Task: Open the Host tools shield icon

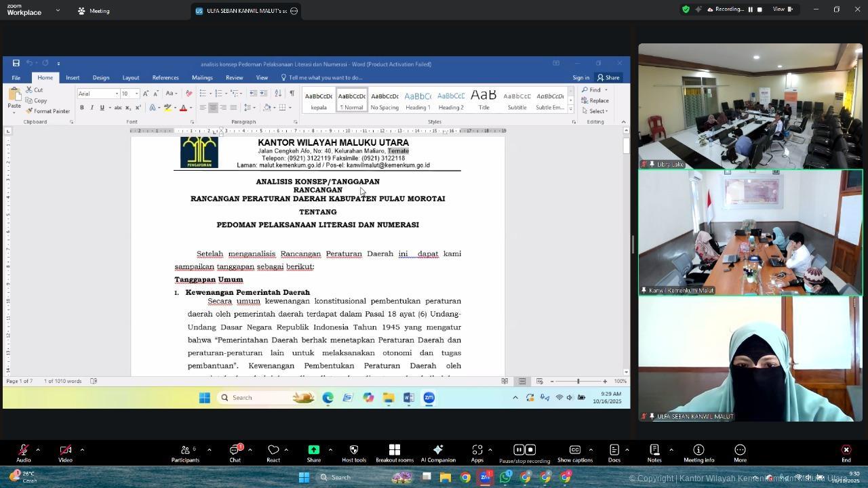Action: point(353,451)
